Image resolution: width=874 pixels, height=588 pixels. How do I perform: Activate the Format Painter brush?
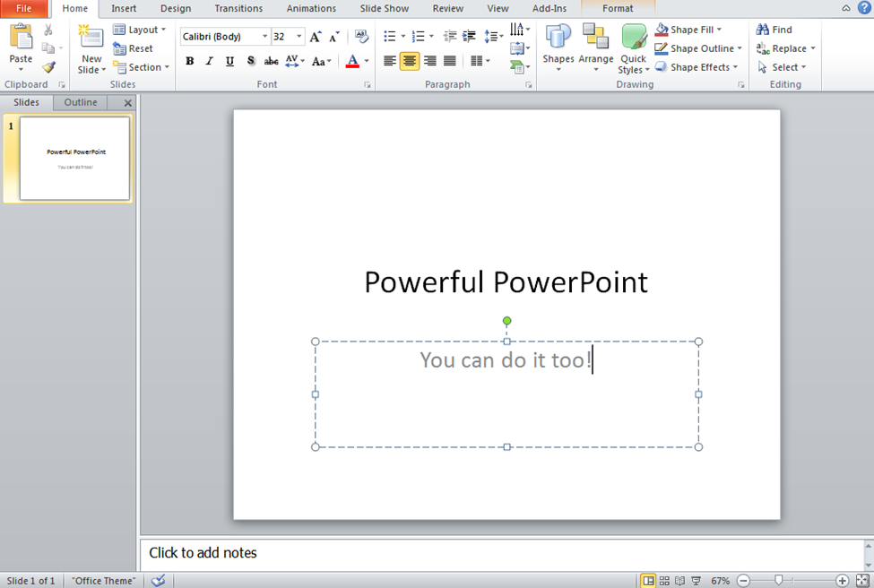[x=48, y=67]
